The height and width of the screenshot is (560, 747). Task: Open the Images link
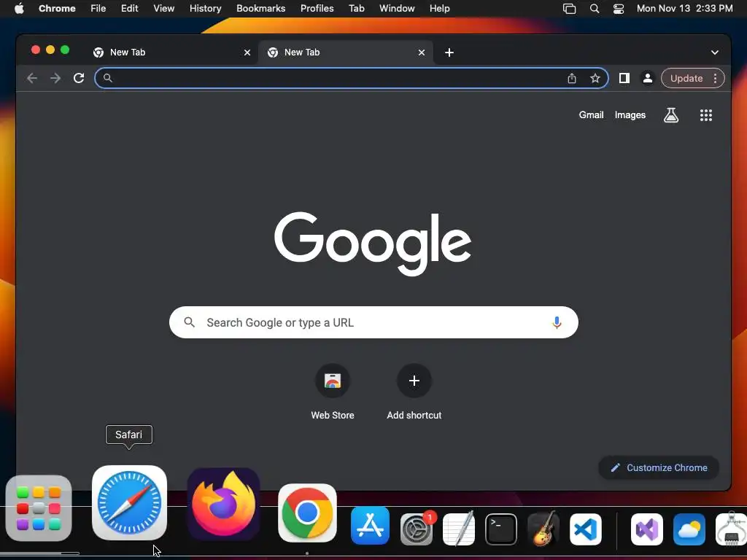(x=630, y=114)
